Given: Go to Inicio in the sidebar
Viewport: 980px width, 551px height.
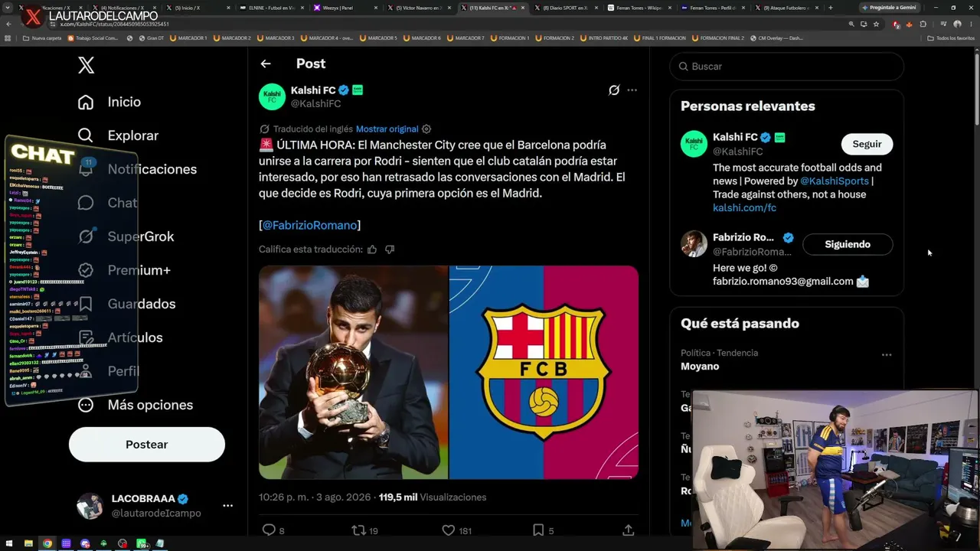Looking at the screenshot, I should coord(109,102).
